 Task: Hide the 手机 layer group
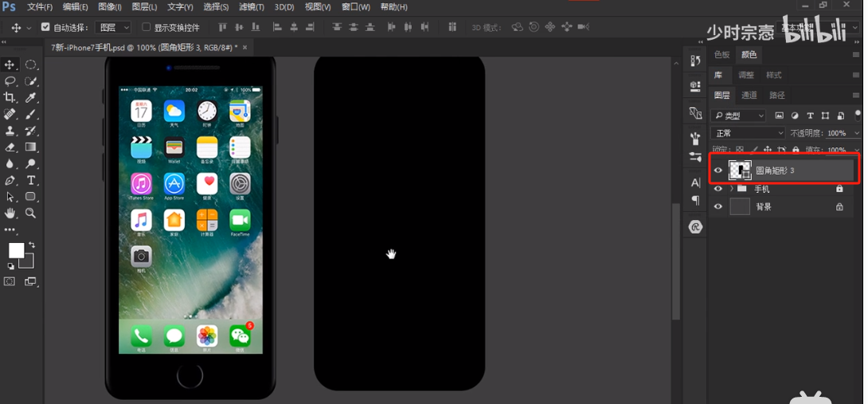(x=718, y=189)
